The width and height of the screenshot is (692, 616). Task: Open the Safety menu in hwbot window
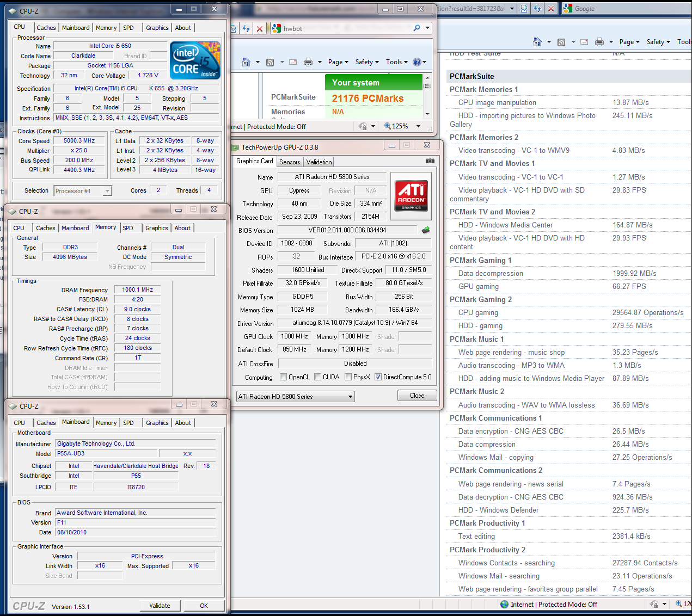[367, 62]
